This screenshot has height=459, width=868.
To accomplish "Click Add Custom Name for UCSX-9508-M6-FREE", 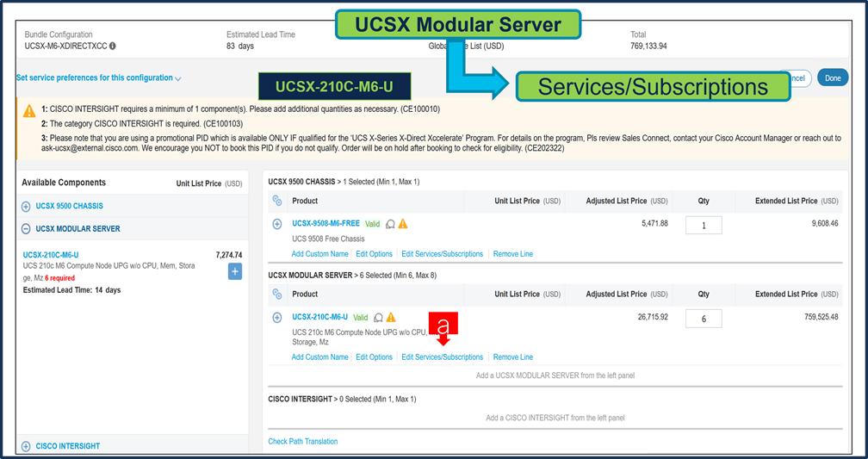I will click(320, 254).
